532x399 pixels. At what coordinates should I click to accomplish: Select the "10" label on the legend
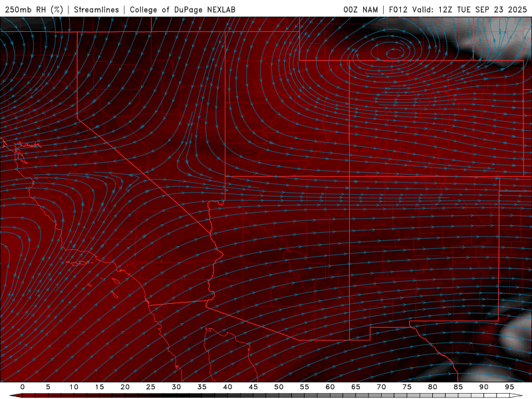74,387
